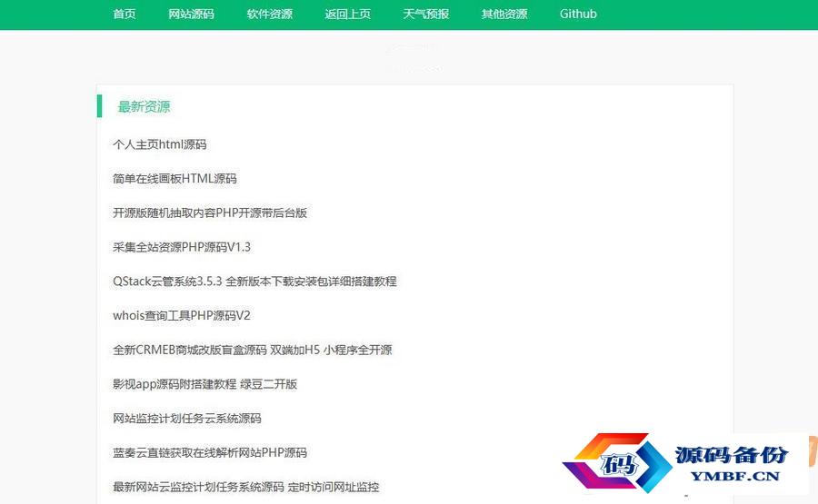Open 蓝奏云直链获取在线解析网站PHP源码 link
The width and height of the screenshot is (818, 504).
[210, 453]
